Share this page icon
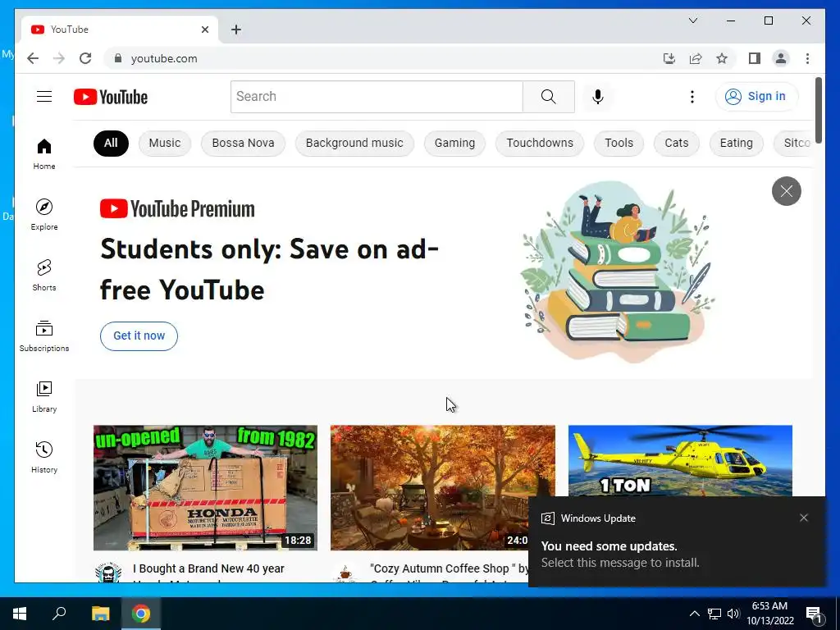 pos(696,58)
